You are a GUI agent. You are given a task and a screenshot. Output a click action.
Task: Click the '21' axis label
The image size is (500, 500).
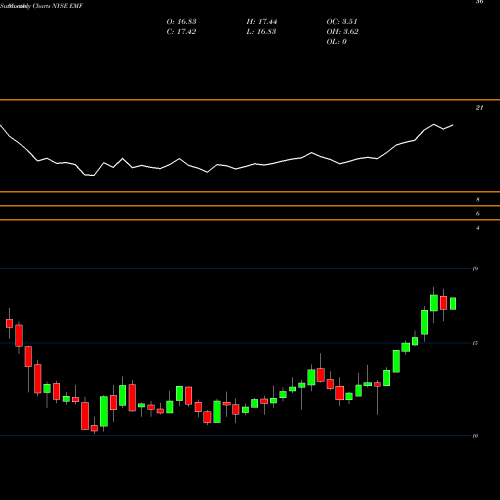479,108
